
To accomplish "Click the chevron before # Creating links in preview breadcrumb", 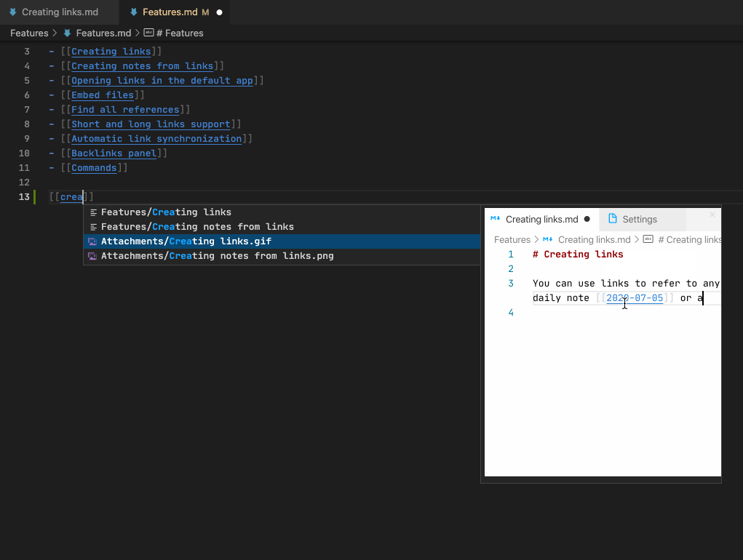I will 637,239.
